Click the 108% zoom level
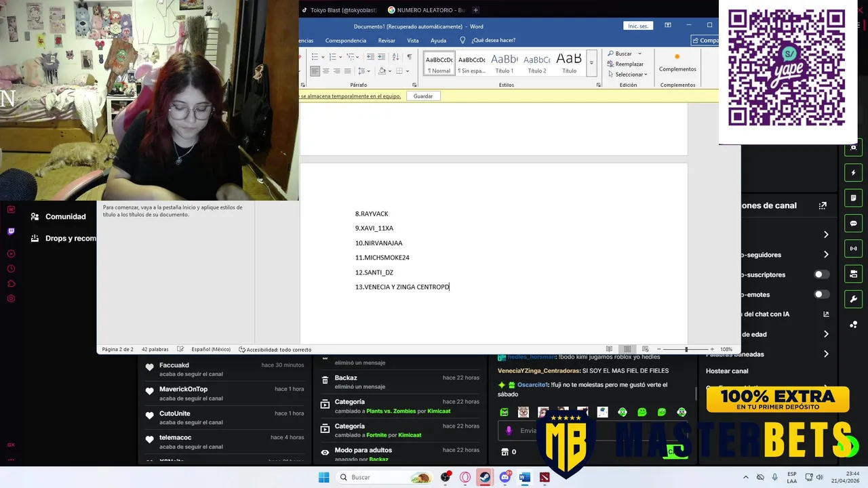 [x=726, y=349]
